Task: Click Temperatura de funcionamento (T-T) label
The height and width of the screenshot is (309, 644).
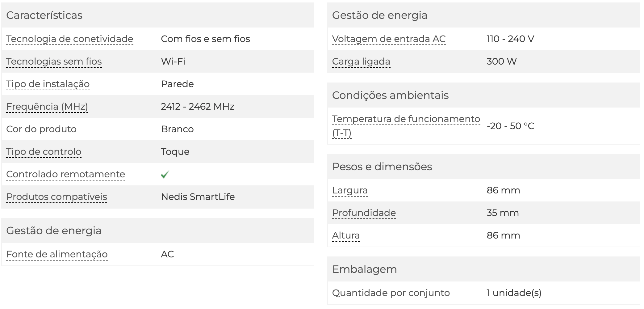Action: [406, 126]
